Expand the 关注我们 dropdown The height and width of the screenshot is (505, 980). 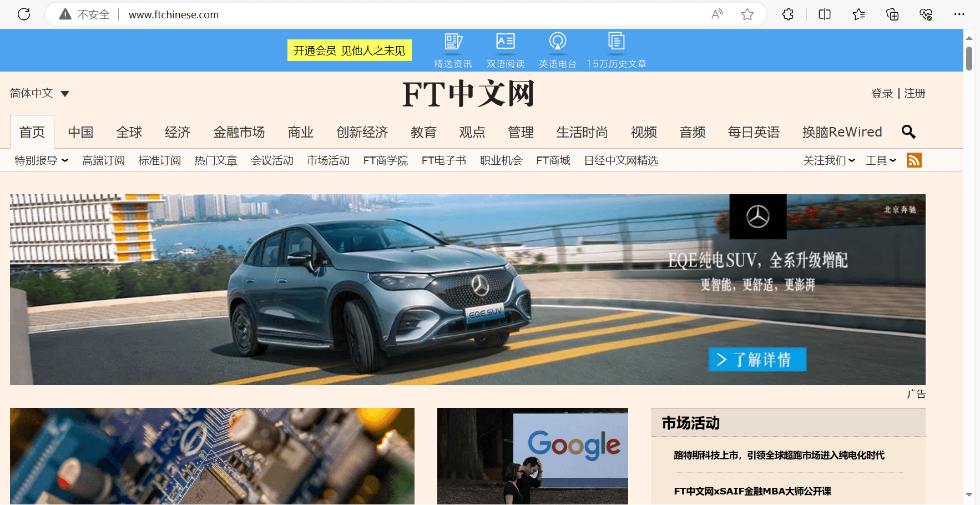(829, 160)
